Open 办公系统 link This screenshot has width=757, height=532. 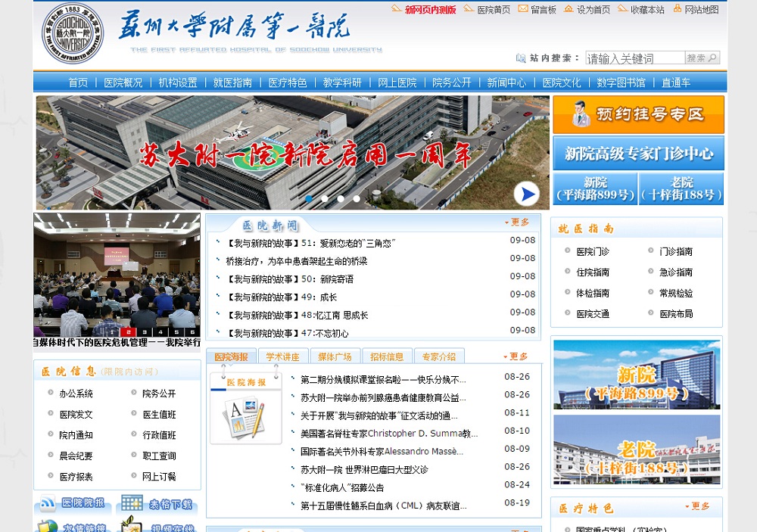pos(76,394)
